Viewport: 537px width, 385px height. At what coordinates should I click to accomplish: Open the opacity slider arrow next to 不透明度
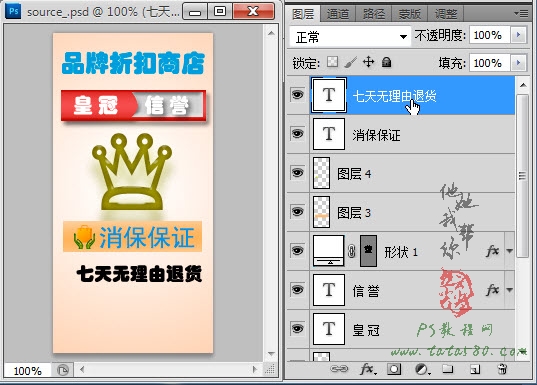click(x=518, y=35)
